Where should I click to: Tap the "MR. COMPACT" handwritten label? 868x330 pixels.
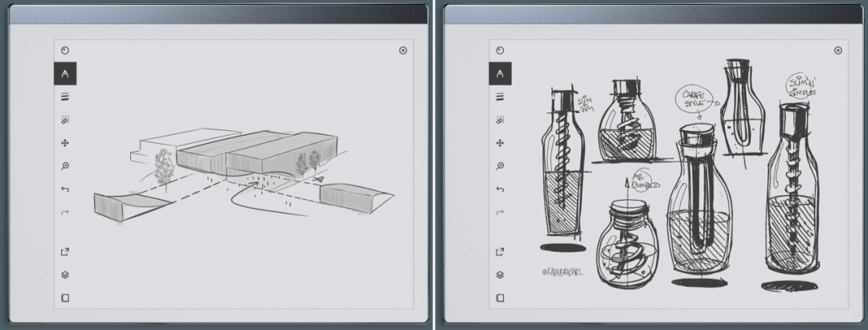645,181
